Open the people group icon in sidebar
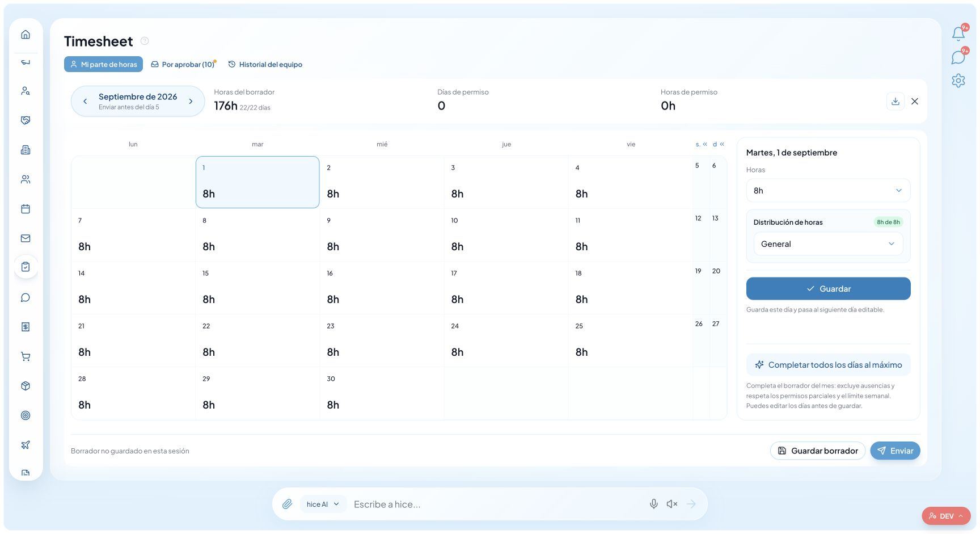The image size is (980, 534). click(x=26, y=179)
